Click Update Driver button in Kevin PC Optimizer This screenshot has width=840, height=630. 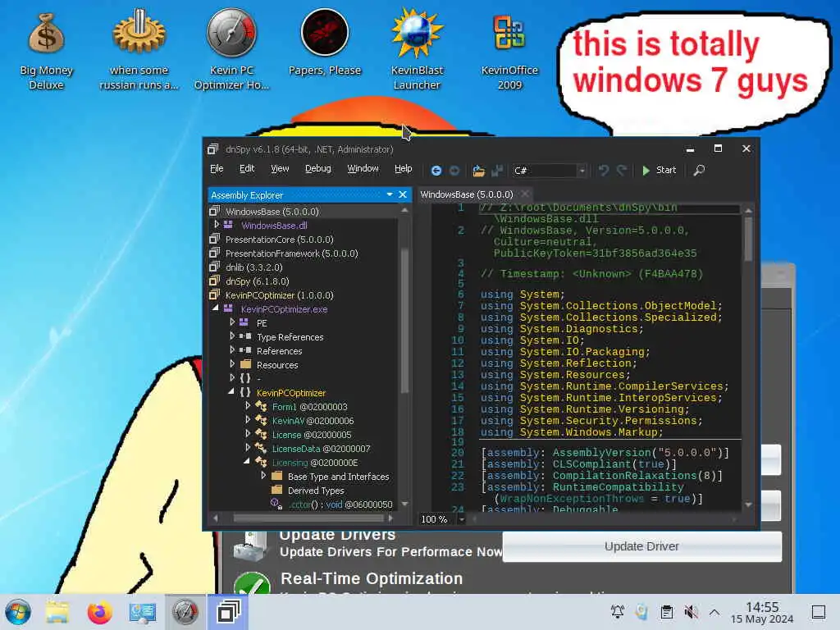[641, 546]
